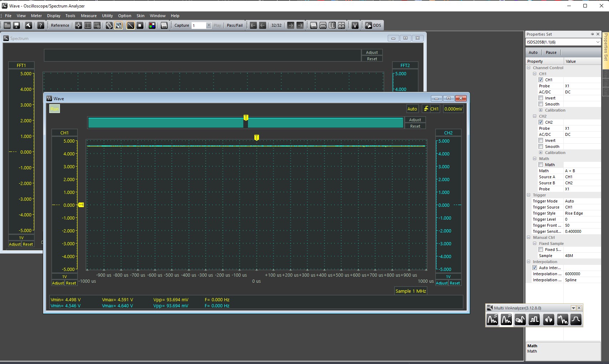Click the Sample 1 MHz label
Screen dimensions: 609x364
pos(411,291)
